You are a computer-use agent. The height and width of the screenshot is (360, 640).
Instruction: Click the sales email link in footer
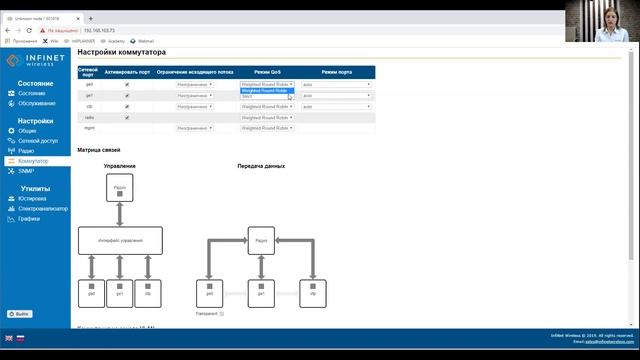(609, 342)
